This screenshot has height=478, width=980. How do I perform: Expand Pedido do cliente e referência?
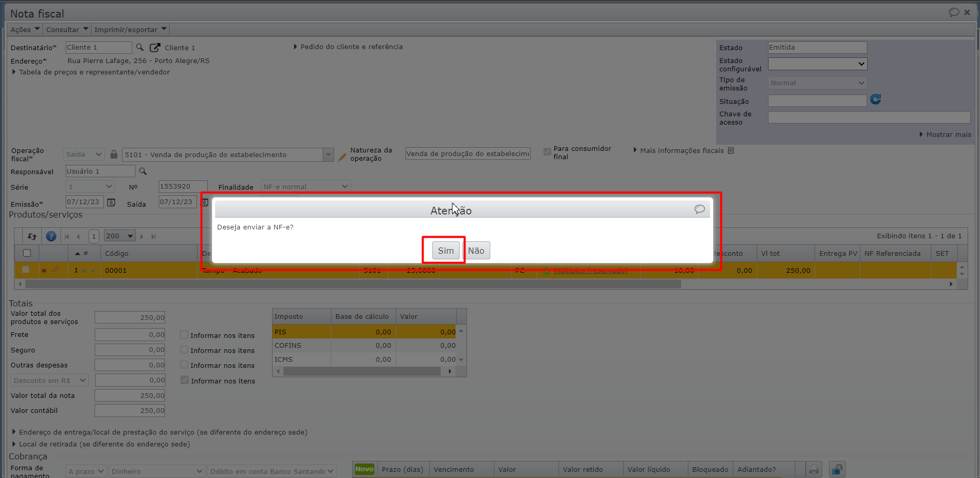(x=348, y=47)
